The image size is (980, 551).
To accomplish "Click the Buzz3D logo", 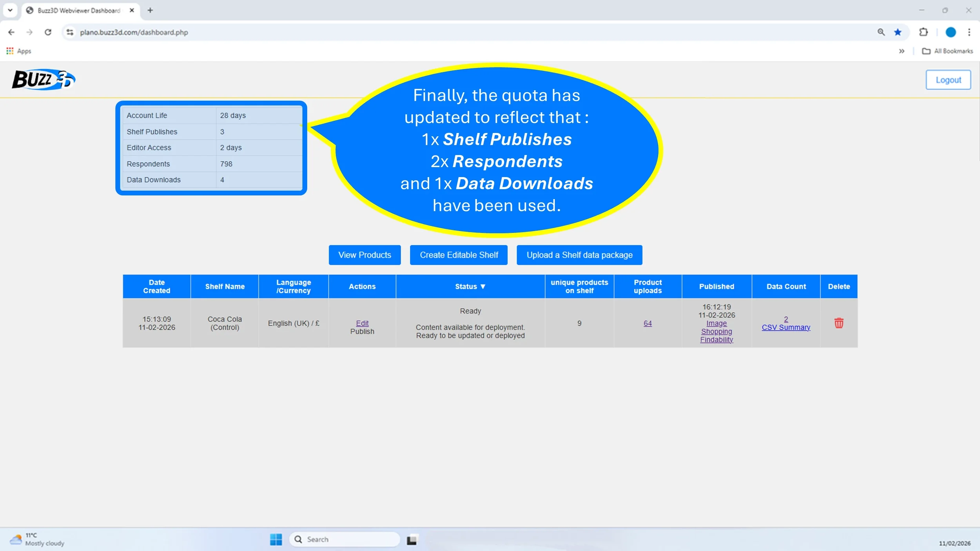I will point(44,79).
